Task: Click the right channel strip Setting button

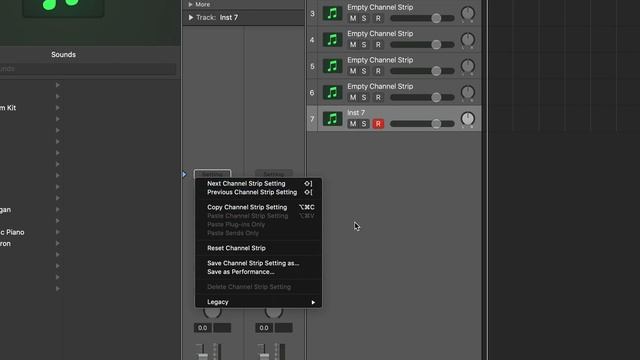Action: (x=273, y=174)
